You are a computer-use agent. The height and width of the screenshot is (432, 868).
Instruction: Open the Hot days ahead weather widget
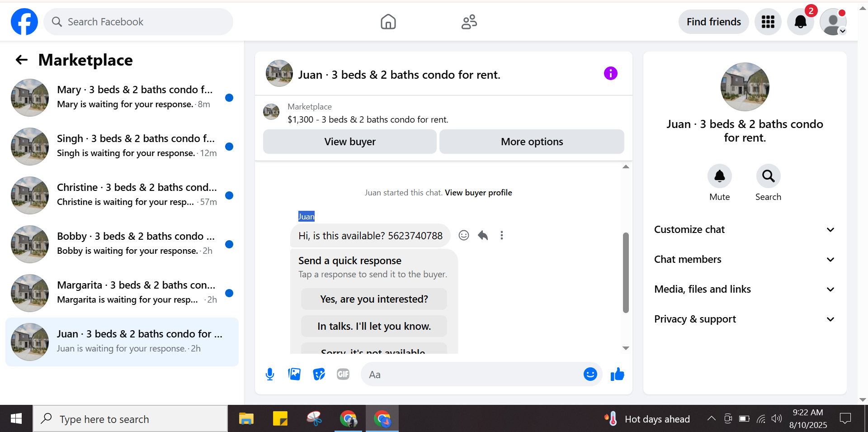coord(647,419)
